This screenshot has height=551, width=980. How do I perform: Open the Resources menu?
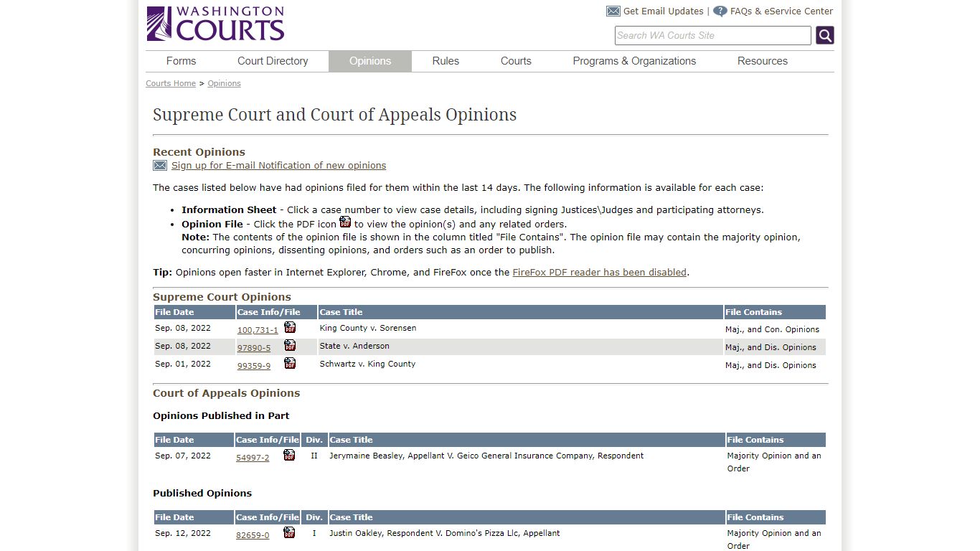pos(763,61)
